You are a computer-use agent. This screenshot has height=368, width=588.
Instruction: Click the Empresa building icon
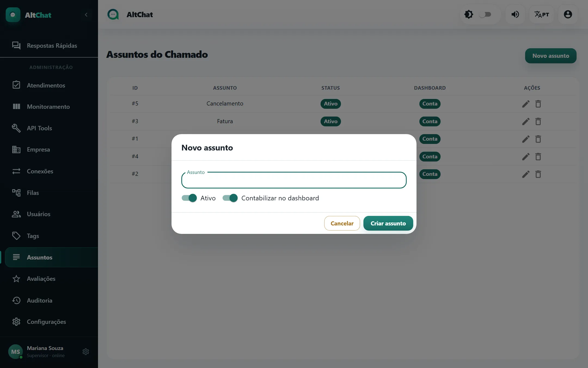coord(16,149)
